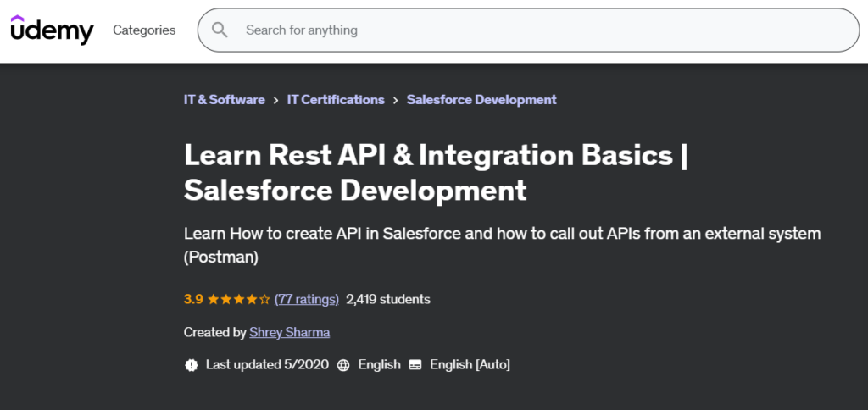This screenshot has height=410, width=868.
Task: Click the last-updated alert badge icon
Action: [192, 364]
